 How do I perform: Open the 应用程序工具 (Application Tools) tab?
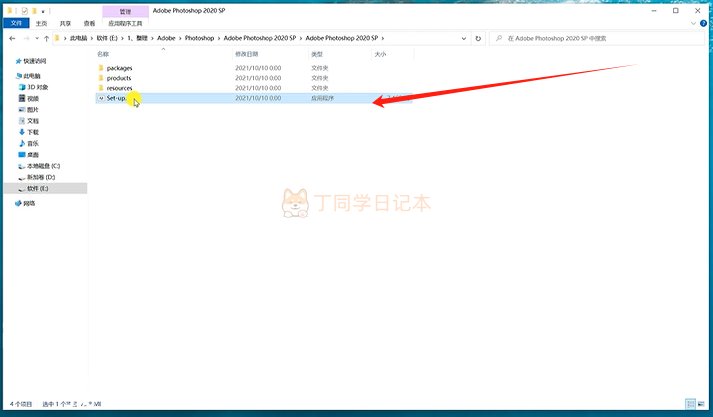click(126, 23)
